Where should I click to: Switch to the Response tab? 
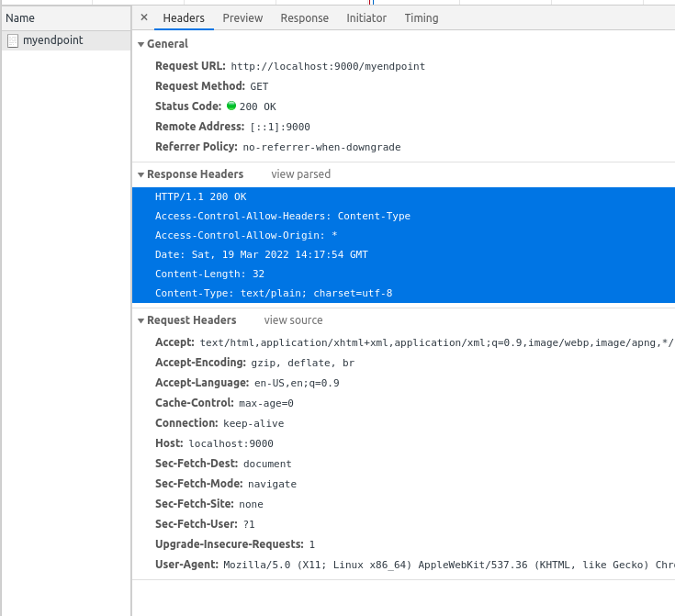[305, 18]
